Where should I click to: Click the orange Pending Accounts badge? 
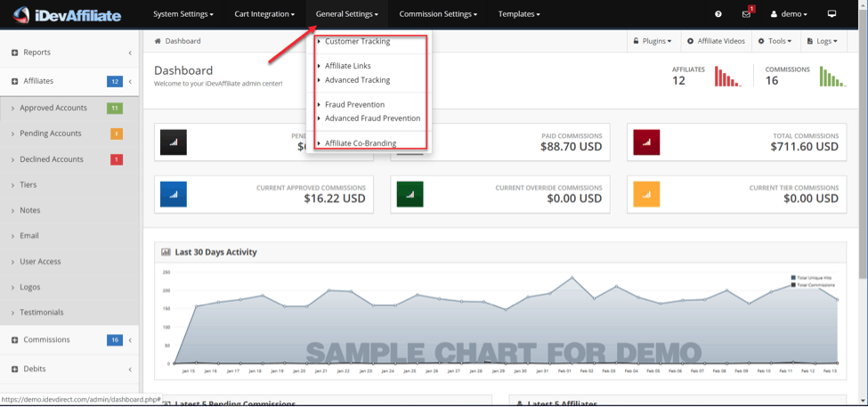[x=117, y=134]
